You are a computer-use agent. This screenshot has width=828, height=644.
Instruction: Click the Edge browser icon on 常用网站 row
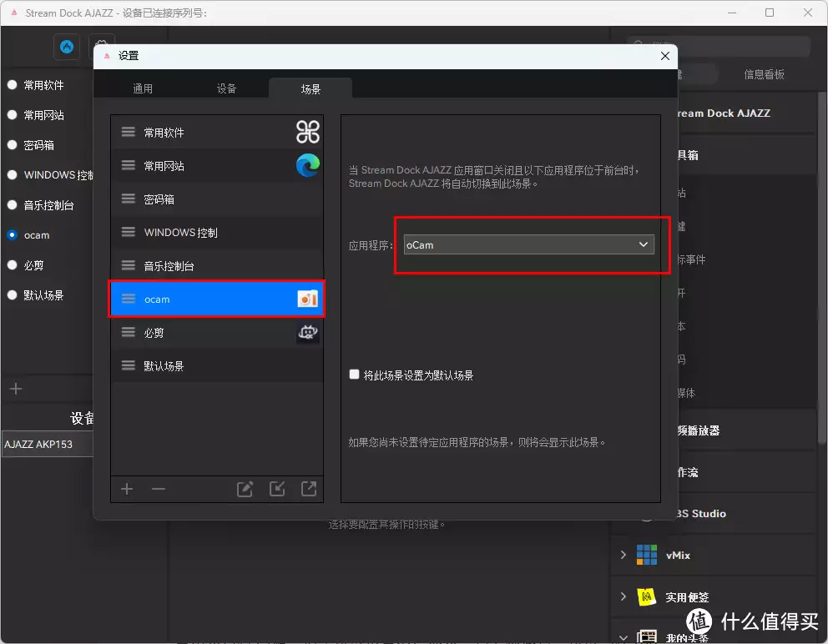tap(308, 165)
